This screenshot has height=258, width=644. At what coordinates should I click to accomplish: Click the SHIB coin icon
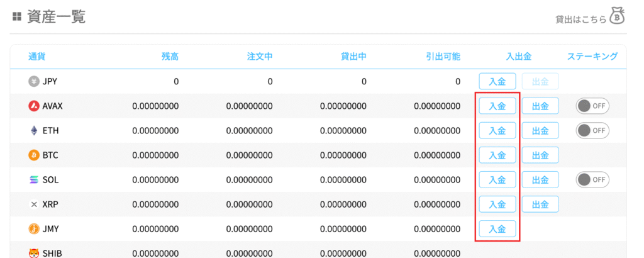click(x=34, y=253)
